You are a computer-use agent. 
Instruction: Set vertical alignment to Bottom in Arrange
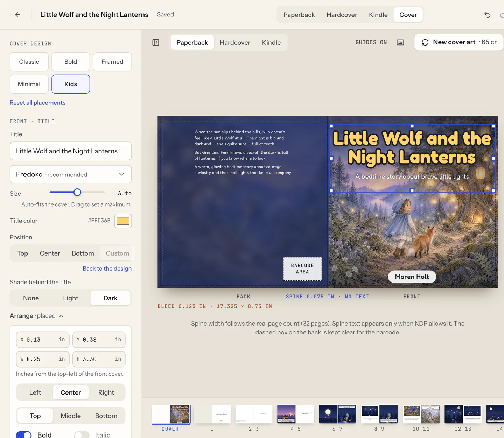pyautogui.click(x=106, y=416)
